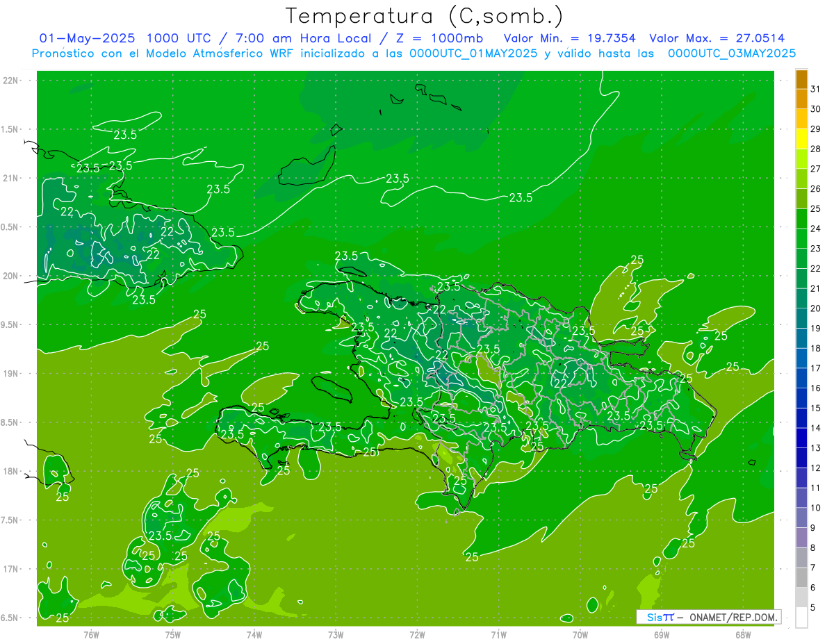Click the colorbar label '31'
Screen dimensions: 834x644
pyautogui.click(x=816, y=89)
